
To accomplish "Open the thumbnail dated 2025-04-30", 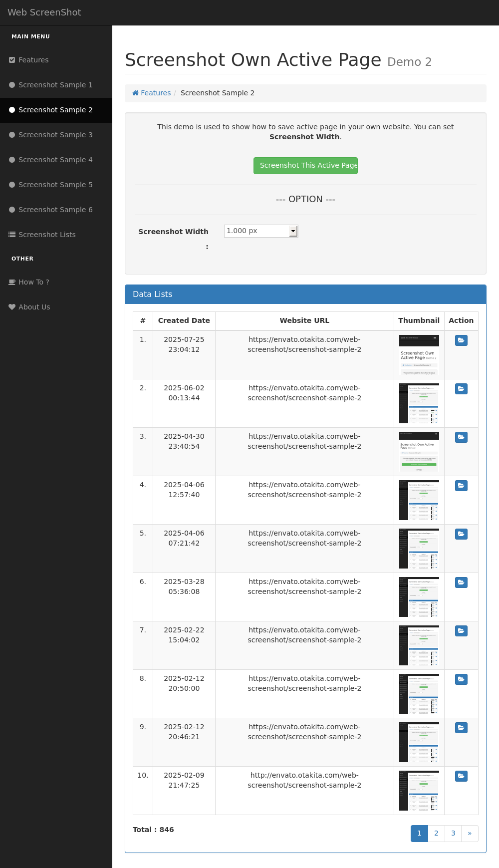I will (419, 452).
